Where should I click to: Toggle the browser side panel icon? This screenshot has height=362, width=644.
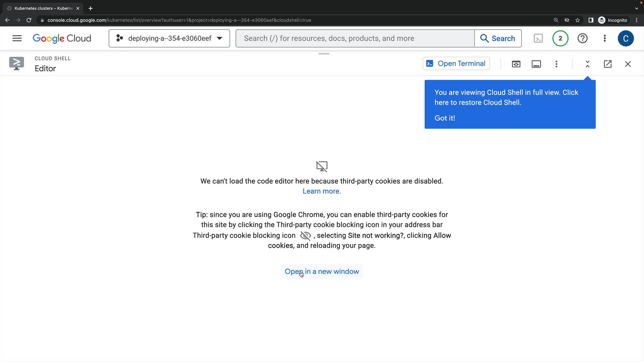[591, 20]
